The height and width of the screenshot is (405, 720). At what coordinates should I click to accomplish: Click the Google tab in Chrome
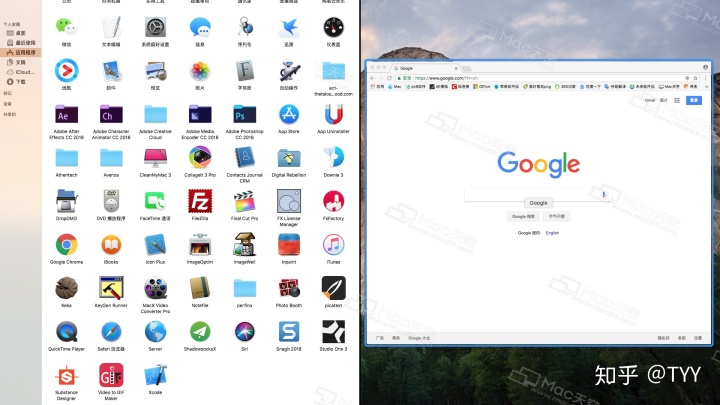(x=425, y=68)
